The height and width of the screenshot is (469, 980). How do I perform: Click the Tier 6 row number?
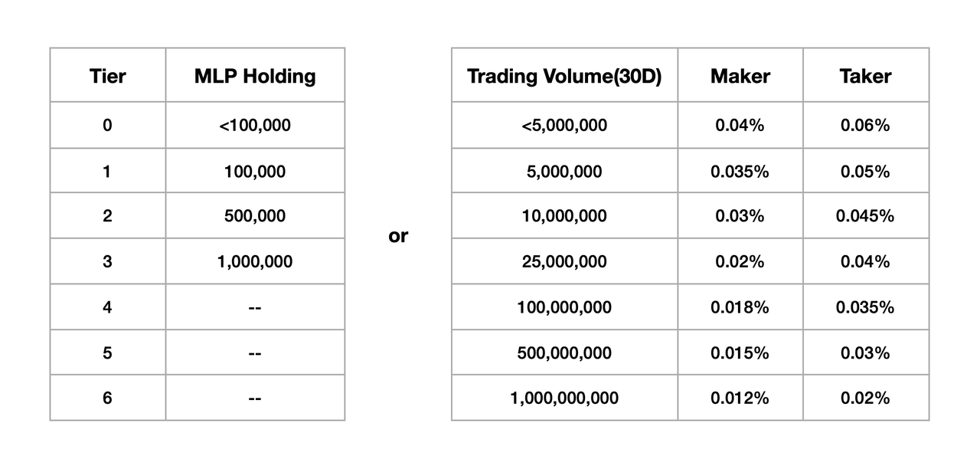(107, 398)
